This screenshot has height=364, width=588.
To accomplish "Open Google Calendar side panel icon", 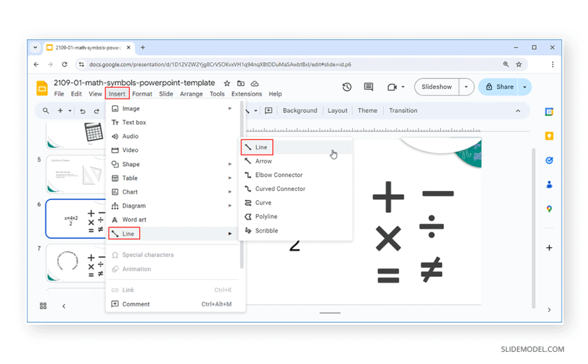I will [549, 111].
